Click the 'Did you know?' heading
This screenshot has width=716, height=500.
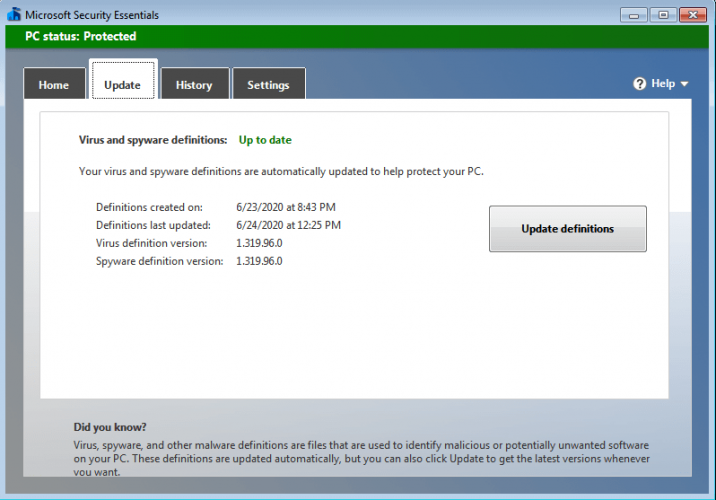pos(110,427)
